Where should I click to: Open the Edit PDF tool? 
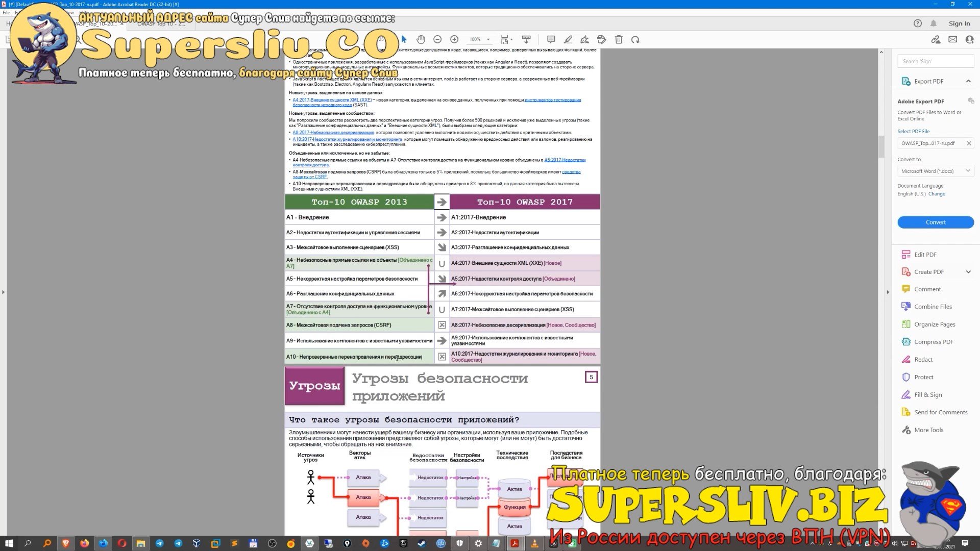point(925,255)
